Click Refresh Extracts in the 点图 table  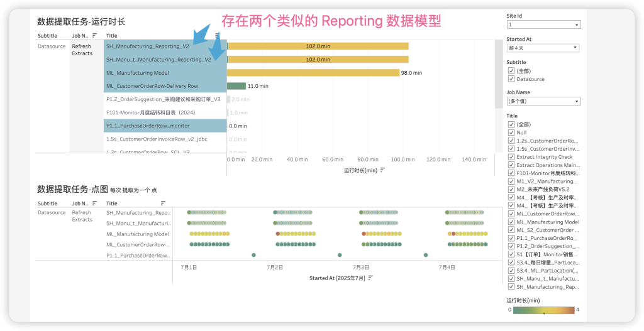click(82, 215)
